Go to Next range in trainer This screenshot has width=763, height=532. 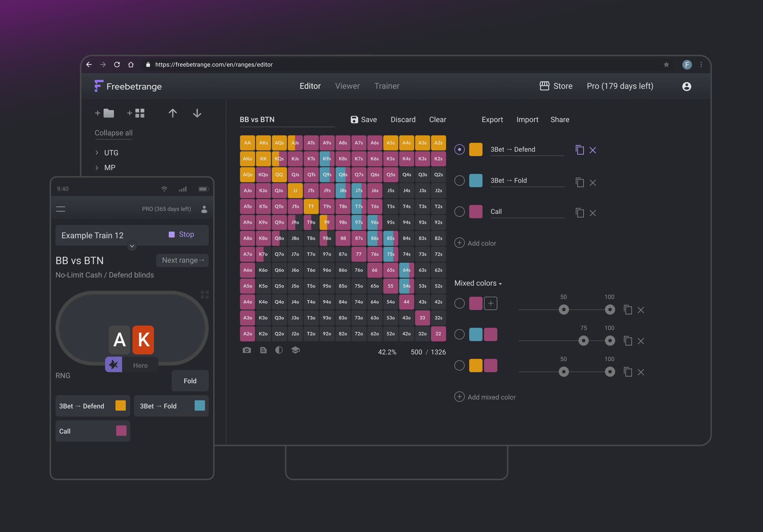[182, 260]
